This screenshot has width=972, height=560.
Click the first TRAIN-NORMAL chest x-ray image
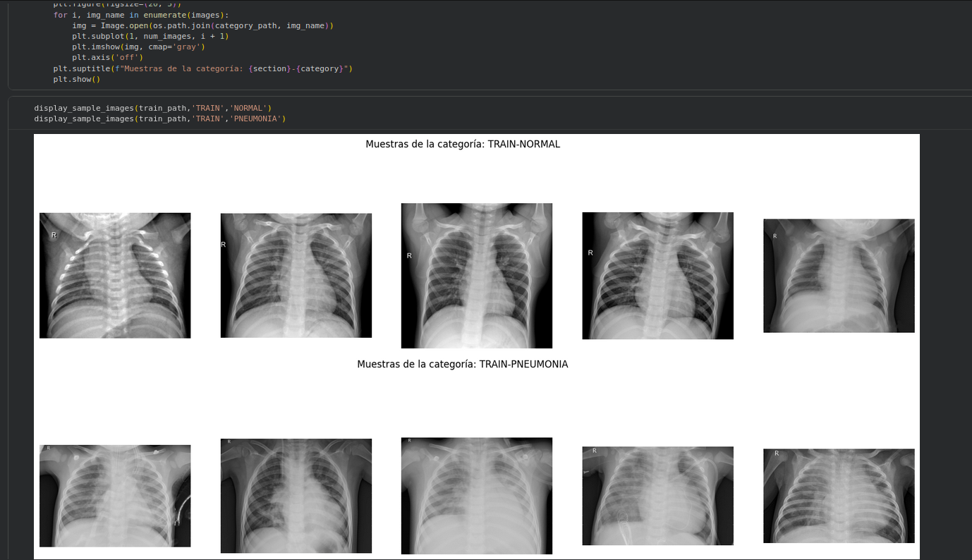point(115,275)
